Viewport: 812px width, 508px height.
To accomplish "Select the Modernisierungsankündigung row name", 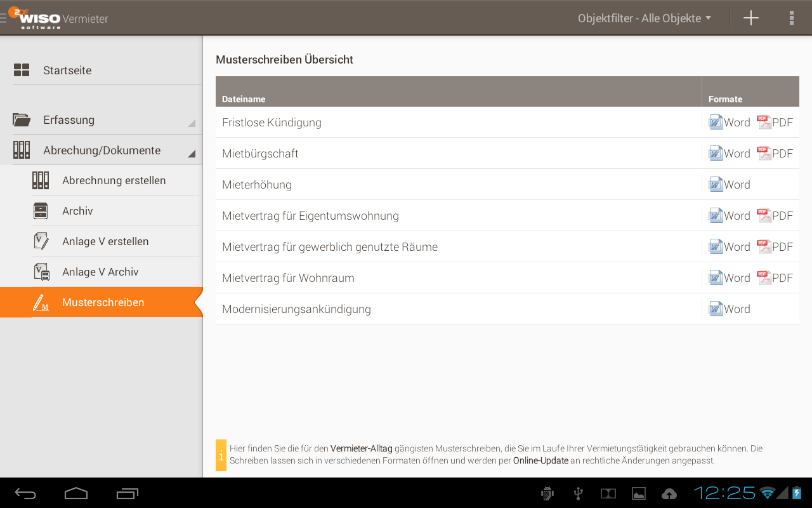I will [x=296, y=309].
